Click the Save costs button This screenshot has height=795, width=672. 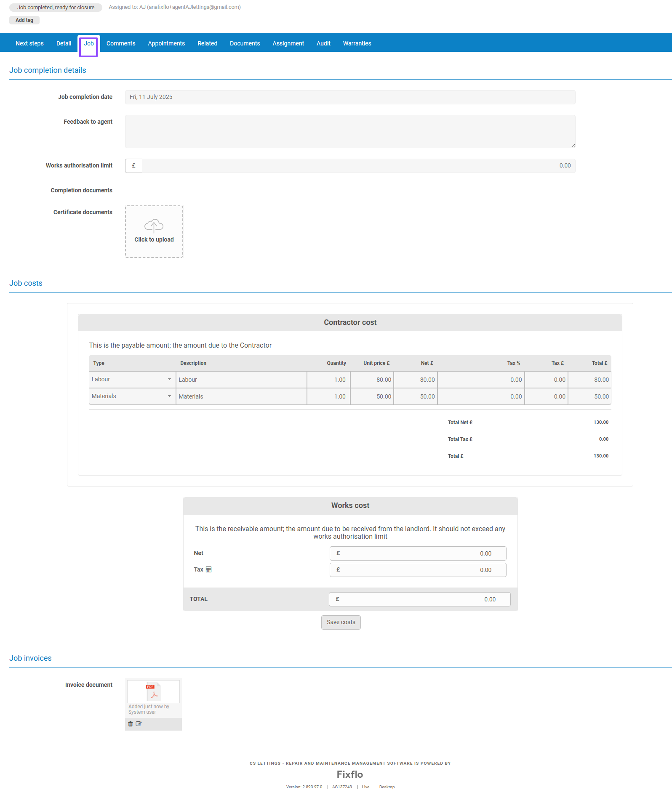pos(341,622)
